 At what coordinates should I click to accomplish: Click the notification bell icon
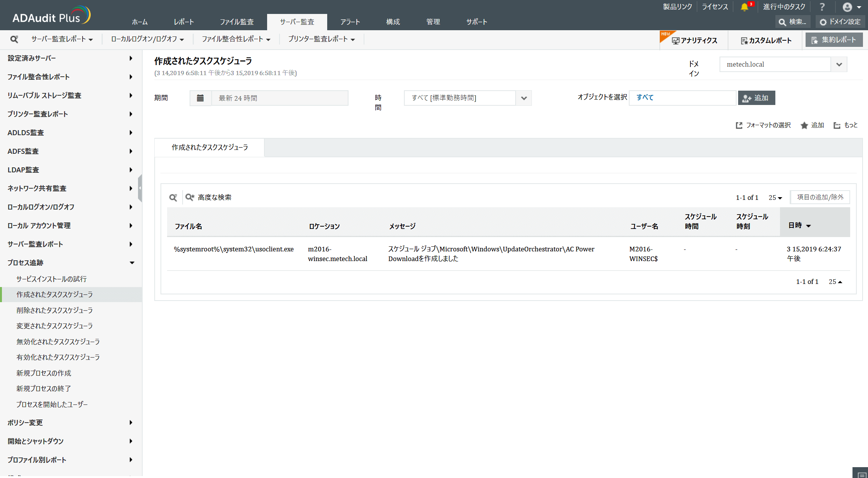[x=744, y=7]
